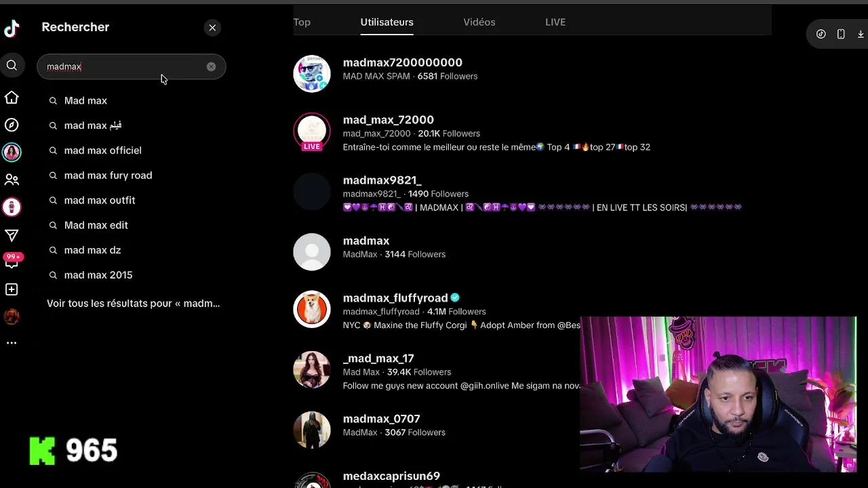Open the three-dots More menu
This screenshot has height=488, width=868.
12,343
